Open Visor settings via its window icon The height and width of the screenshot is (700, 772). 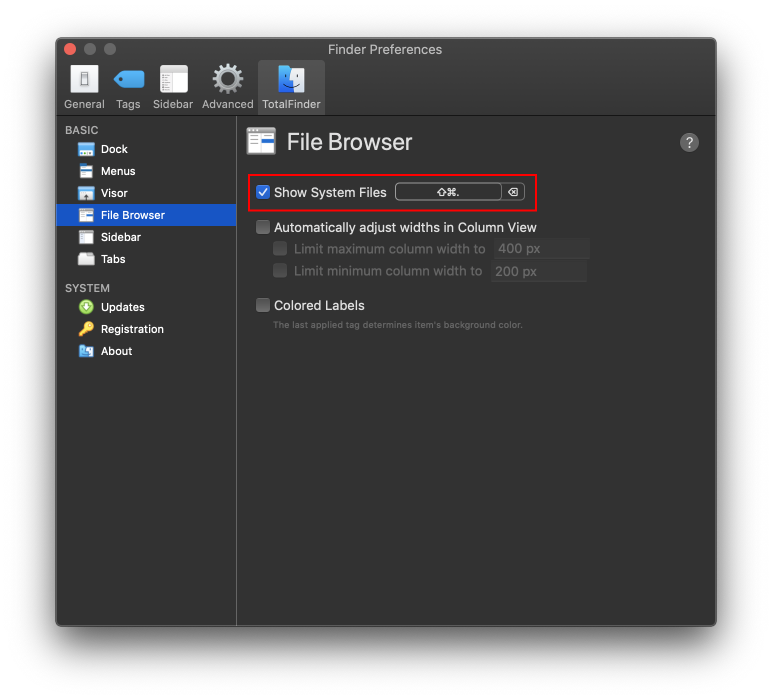click(x=86, y=192)
